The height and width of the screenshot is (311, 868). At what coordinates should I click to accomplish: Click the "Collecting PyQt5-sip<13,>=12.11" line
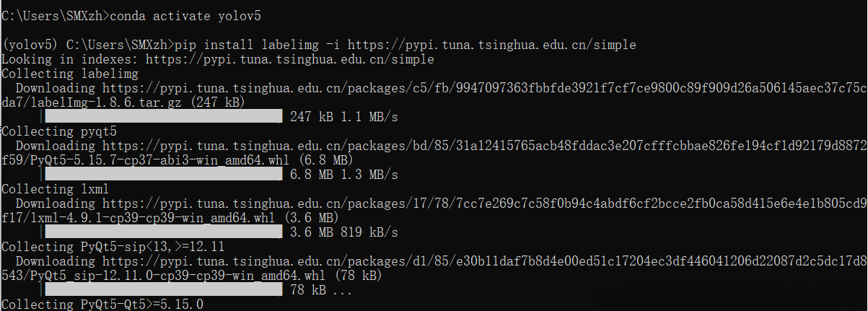(x=113, y=247)
